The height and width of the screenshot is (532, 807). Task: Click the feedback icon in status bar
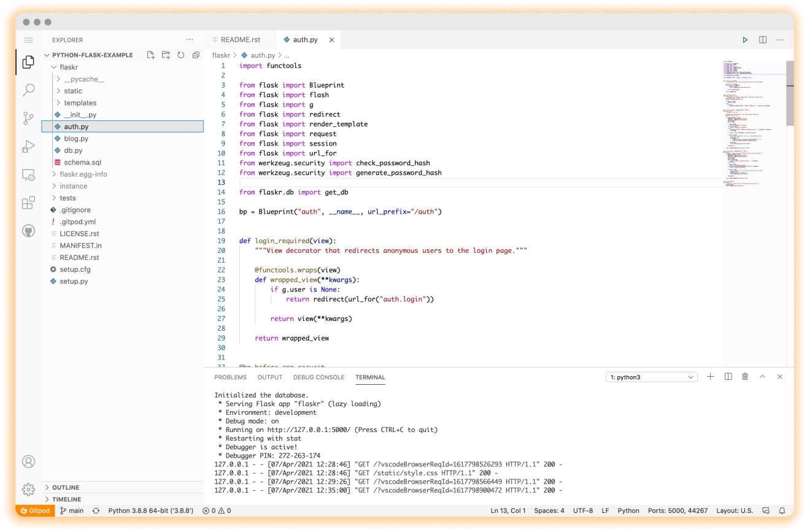(x=766, y=511)
